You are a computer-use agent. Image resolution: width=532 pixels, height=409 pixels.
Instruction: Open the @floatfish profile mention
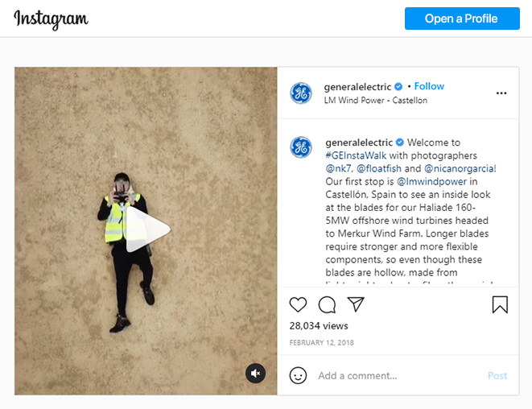click(379, 168)
